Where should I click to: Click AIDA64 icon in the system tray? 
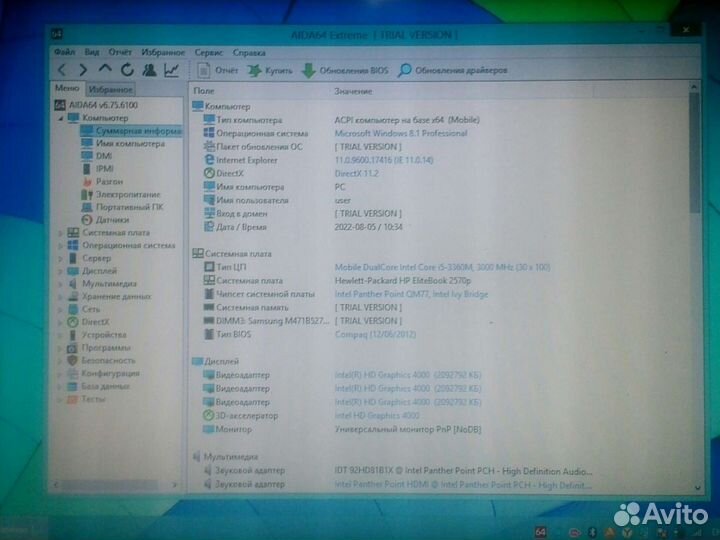pos(540,532)
